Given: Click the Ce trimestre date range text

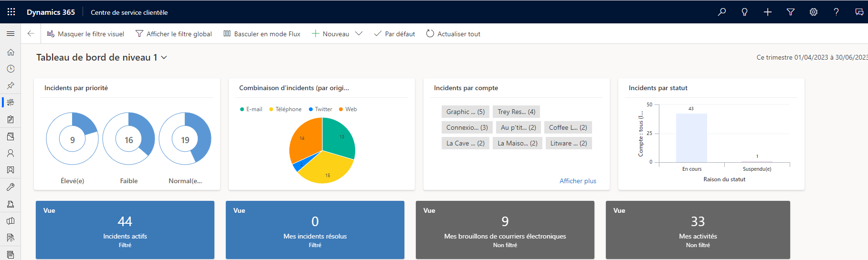Looking at the screenshot, I should point(812,57).
